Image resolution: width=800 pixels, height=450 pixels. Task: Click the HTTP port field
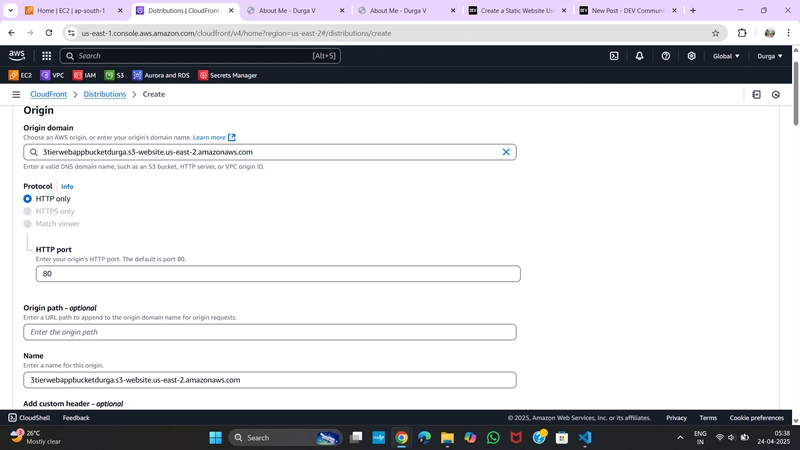(278, 273)
